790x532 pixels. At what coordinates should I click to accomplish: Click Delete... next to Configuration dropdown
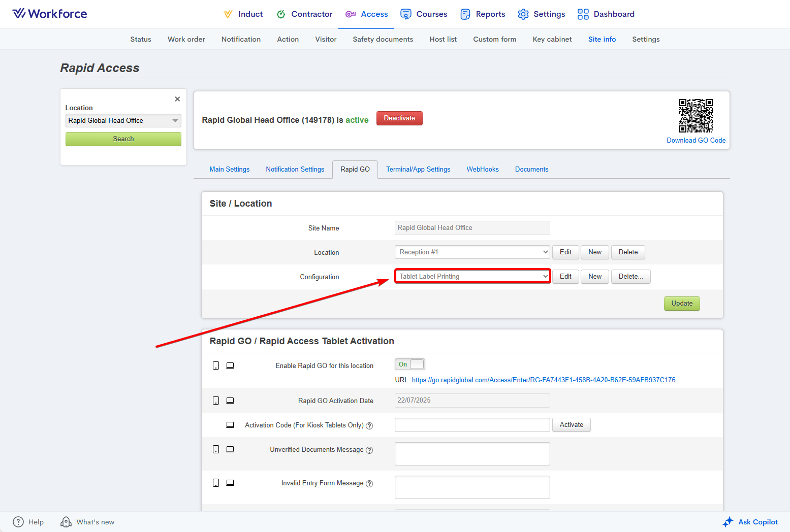point(631,277)
